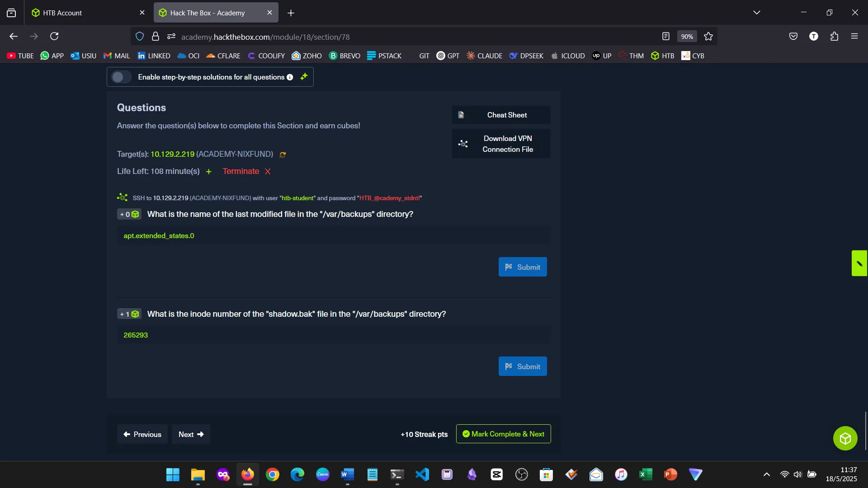Submit the first question answer
This screenshot has width=868, height=488.
tap(522, 267)
